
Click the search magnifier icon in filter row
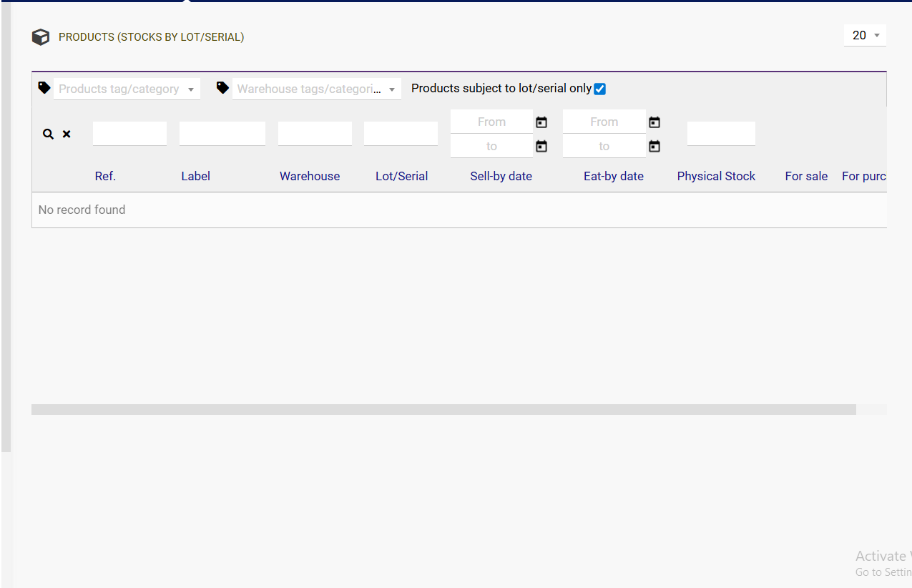48,134
